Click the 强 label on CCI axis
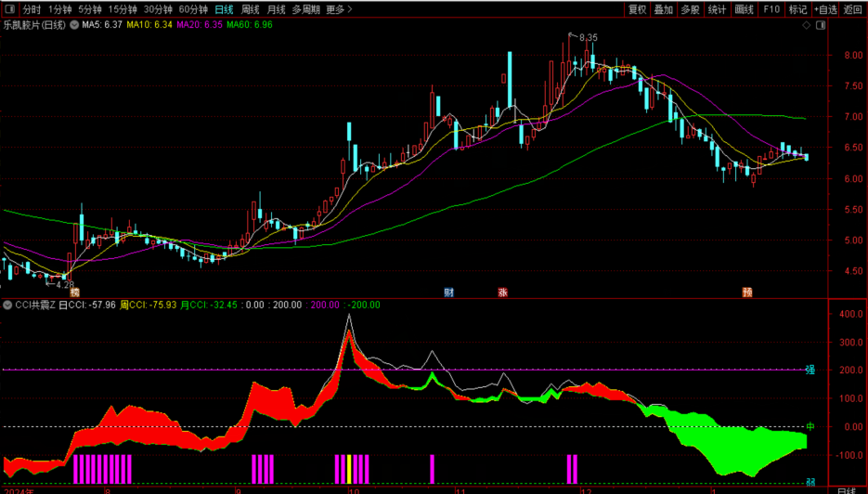Viewport: 868px width, 494px height. (810, 370)
